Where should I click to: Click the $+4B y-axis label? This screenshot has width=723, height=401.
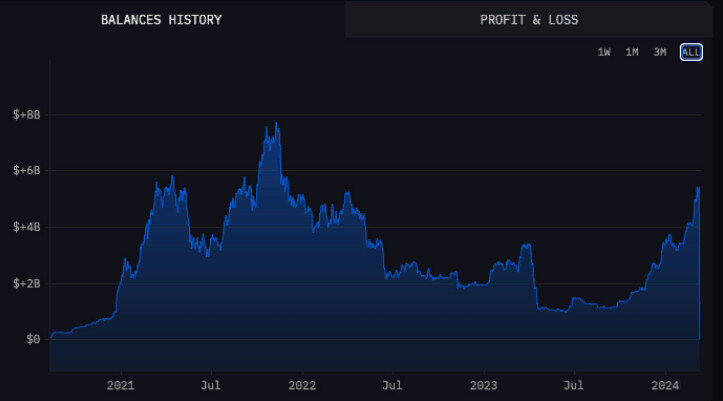(x=26, y=227)
